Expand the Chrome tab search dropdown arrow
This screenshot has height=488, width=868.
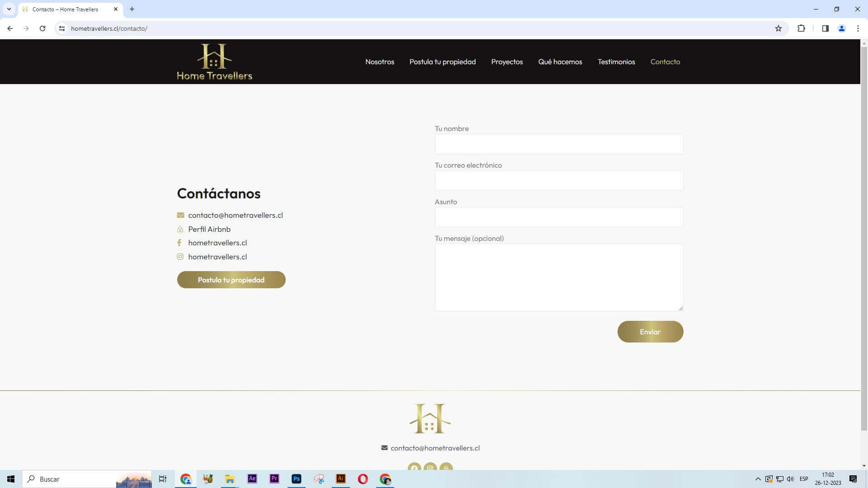9,9
